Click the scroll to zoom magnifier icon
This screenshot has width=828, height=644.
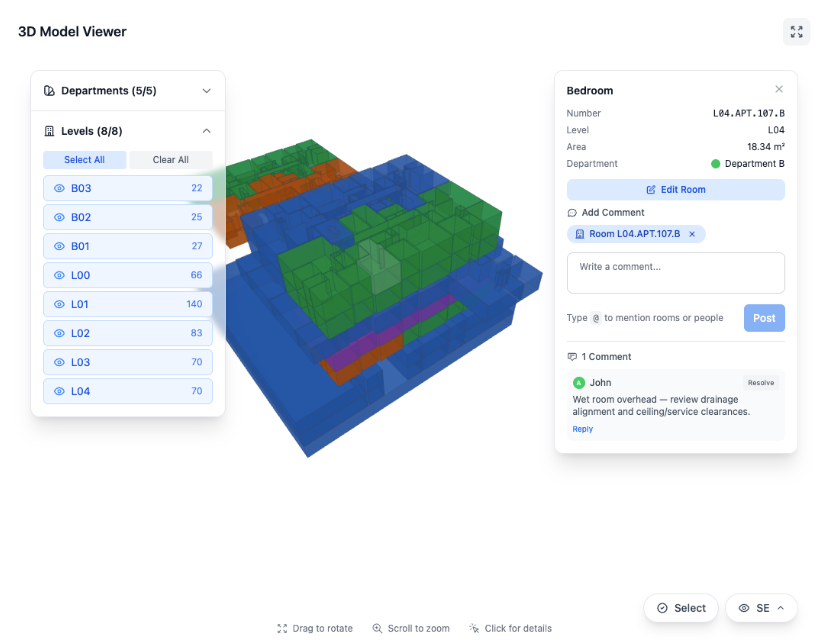[377, 629]
